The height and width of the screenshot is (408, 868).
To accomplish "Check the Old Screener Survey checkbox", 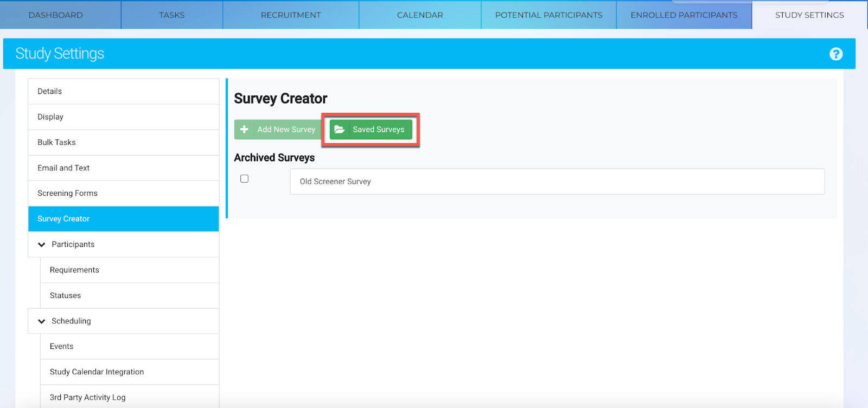I will 245,178.
